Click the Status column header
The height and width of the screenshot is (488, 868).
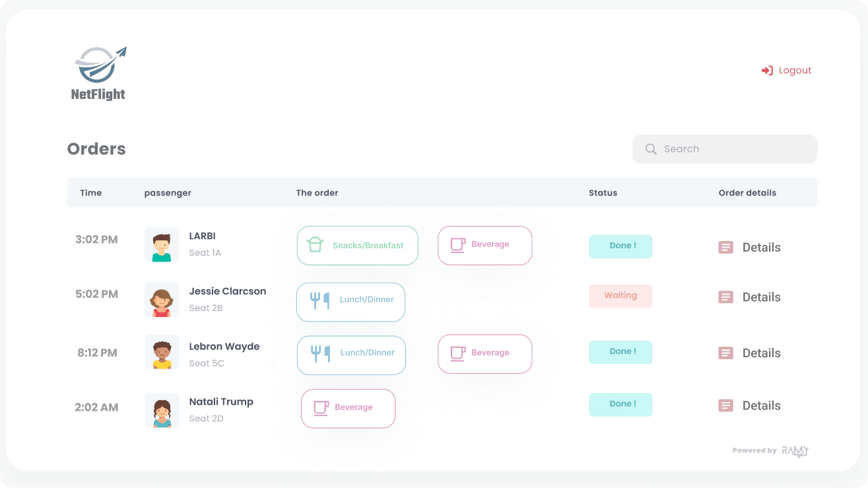603,193
